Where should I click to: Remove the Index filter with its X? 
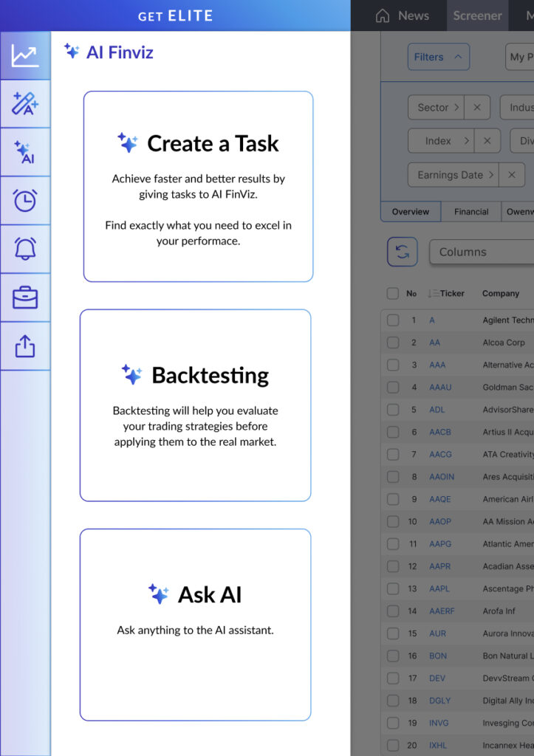coord(487,141)
